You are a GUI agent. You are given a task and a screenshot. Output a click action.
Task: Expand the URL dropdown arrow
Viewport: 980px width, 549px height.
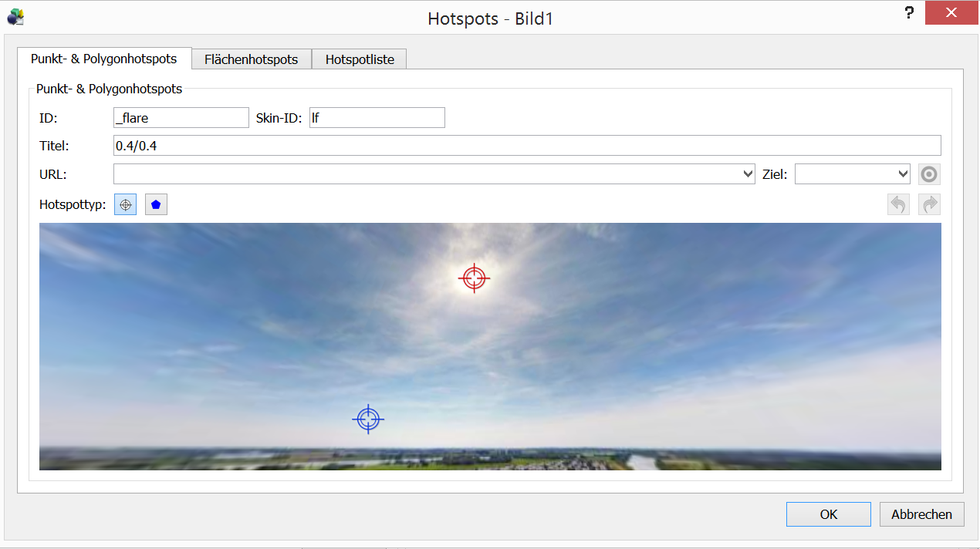(x=747, y=174)
